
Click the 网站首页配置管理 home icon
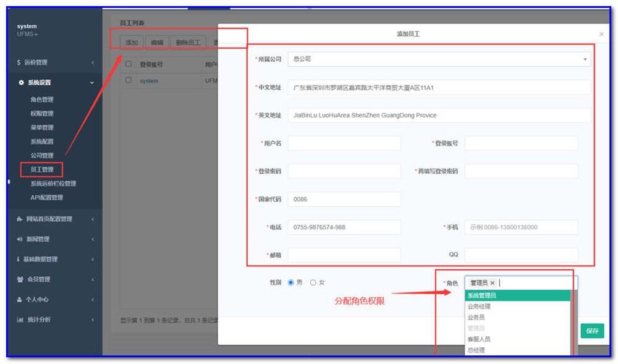19,219
